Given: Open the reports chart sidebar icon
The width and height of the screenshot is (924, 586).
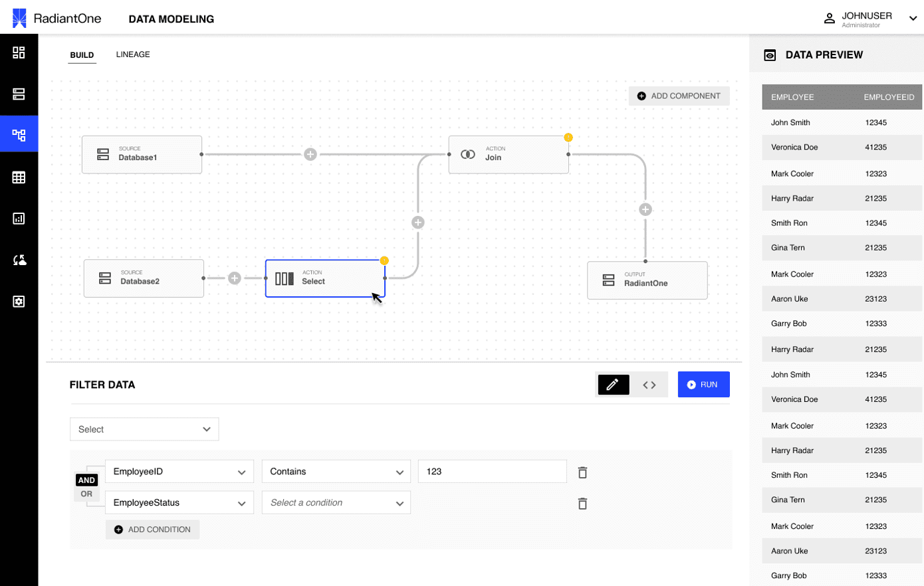Looking at the screenshot, I should coord(19,219).
